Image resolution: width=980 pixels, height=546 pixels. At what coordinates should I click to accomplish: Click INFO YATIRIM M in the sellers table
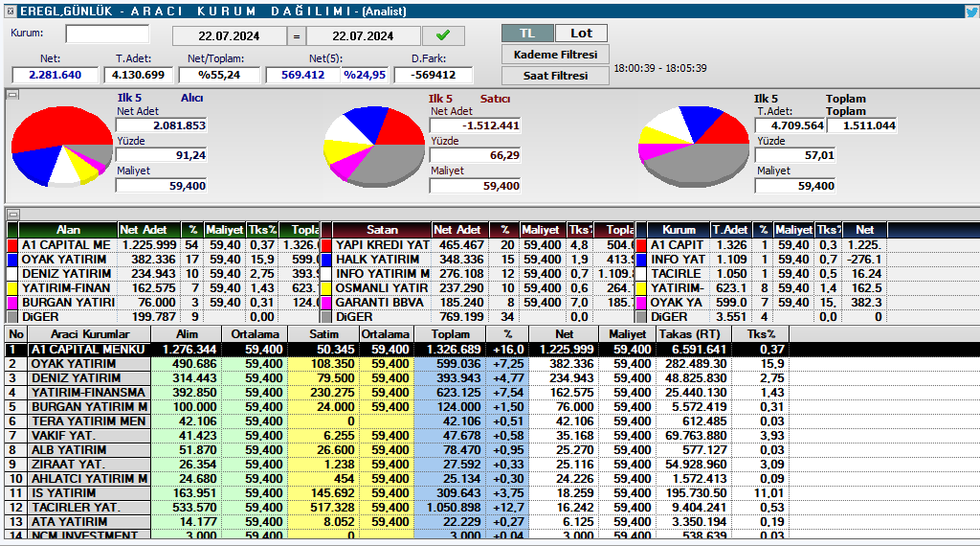(383, 274)
